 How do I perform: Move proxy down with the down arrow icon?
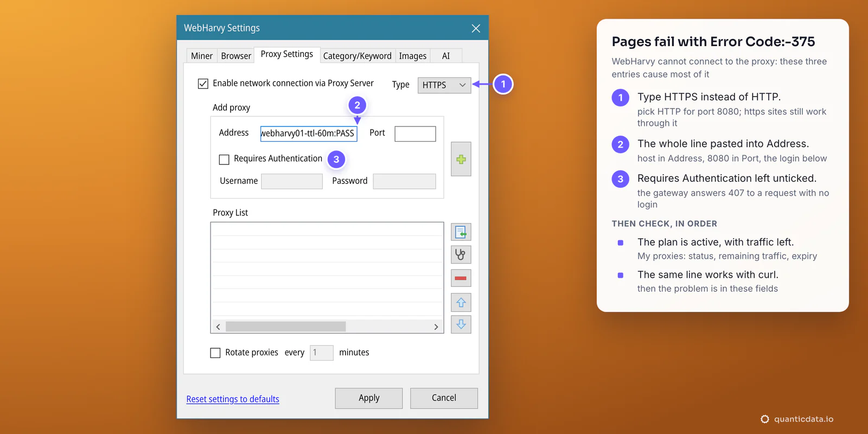(461, 324)
